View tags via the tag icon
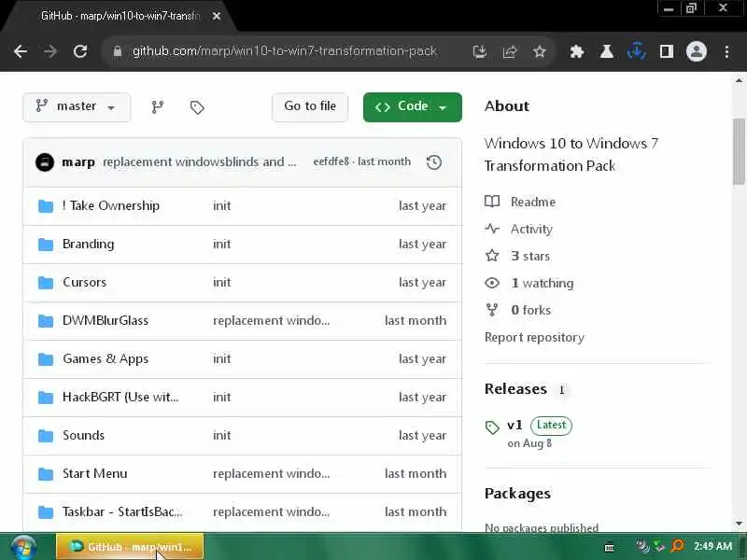The height and width of the screenshot is (560, 747). pos(197,107)
